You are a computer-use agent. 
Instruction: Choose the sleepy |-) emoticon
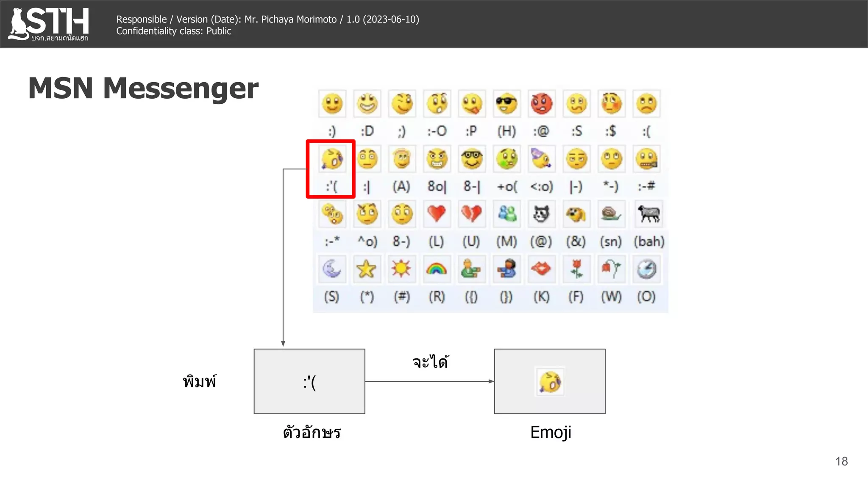coord(576,159)
